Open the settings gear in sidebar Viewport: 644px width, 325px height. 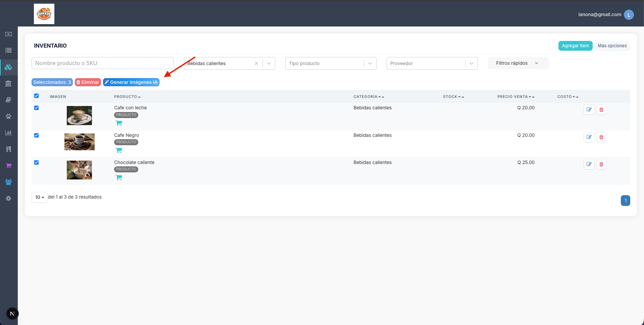click(8, 198)
